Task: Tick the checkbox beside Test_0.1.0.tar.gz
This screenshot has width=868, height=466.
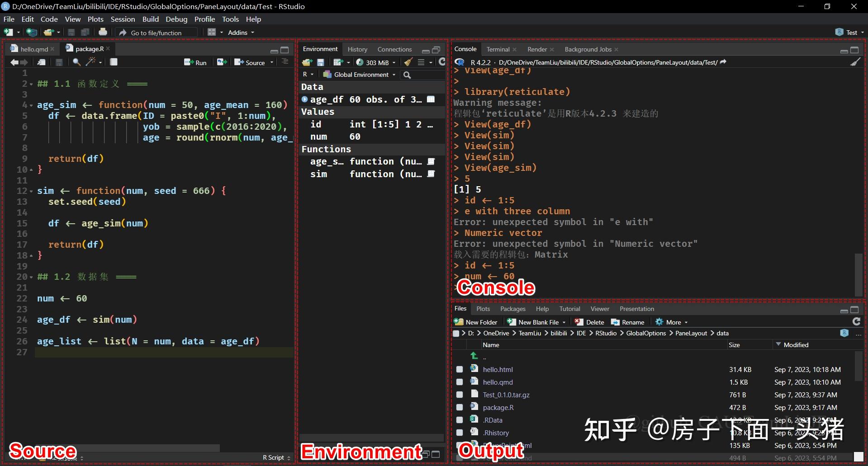Action: [x=460, y=395]
